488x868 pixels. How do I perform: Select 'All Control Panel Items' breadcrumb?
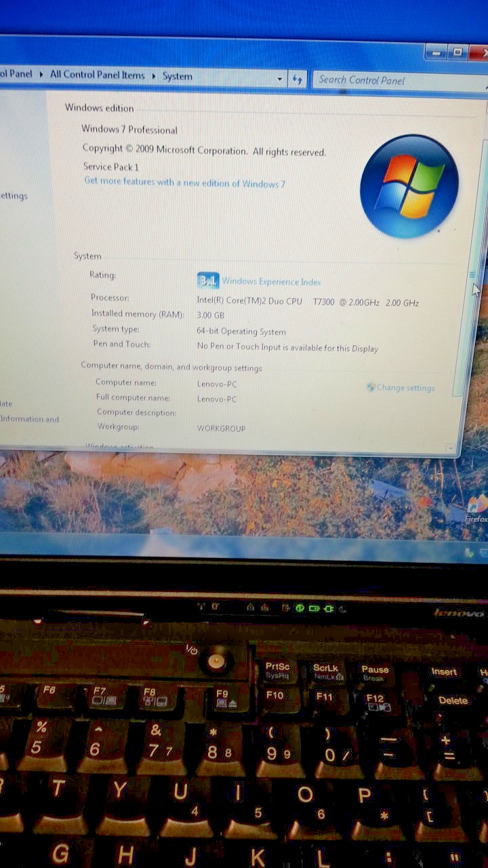point(97,75)
